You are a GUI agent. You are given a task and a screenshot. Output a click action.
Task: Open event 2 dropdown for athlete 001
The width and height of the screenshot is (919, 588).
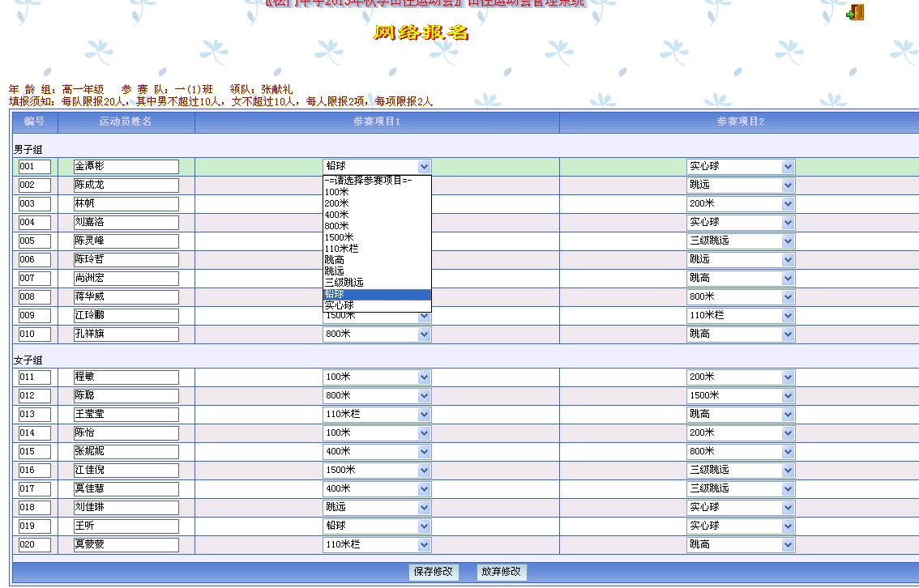point(788,167)
